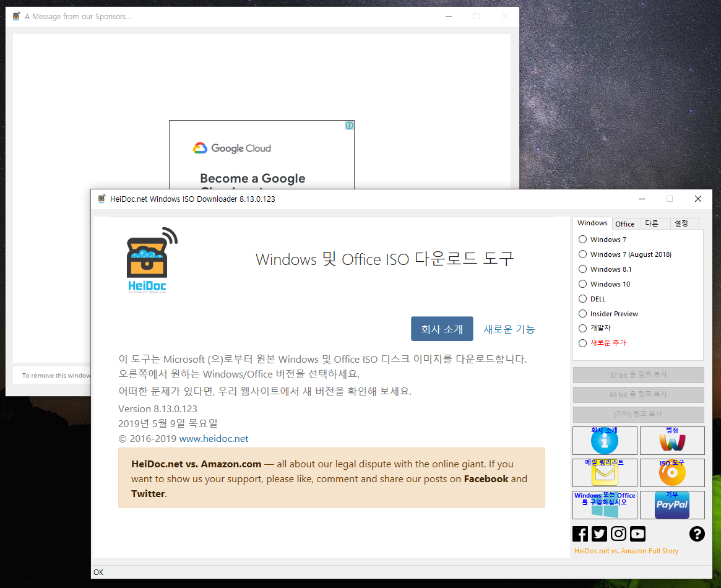Click the Twitter link in the notice
Screen dimensions: 721x588
point(148,493)
